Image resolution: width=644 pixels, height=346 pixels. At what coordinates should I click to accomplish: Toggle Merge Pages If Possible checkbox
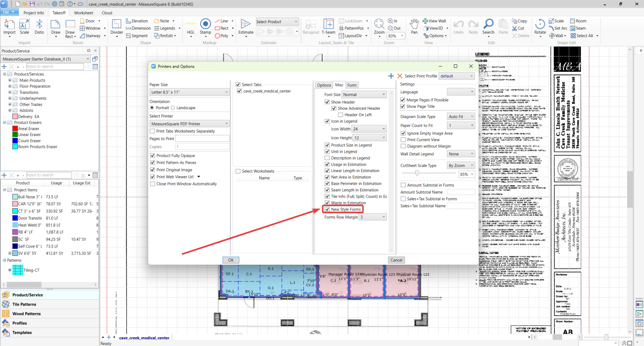coord(403,100)
